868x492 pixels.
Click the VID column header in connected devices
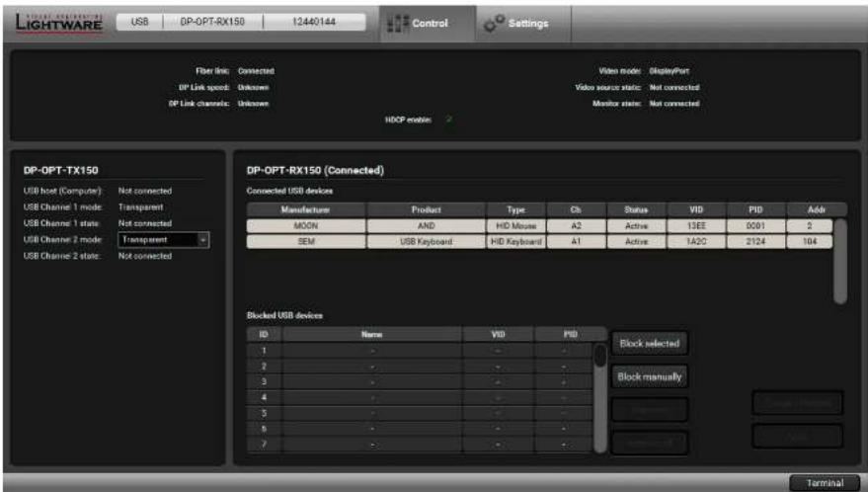(696, 209)
